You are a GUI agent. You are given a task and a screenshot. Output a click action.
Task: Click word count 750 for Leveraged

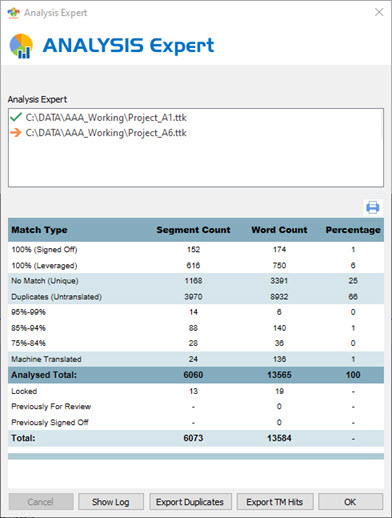[279, 265]
